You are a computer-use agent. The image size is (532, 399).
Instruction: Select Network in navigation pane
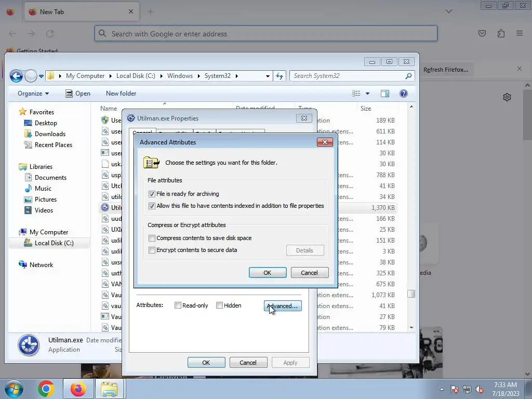pos(36,264)
